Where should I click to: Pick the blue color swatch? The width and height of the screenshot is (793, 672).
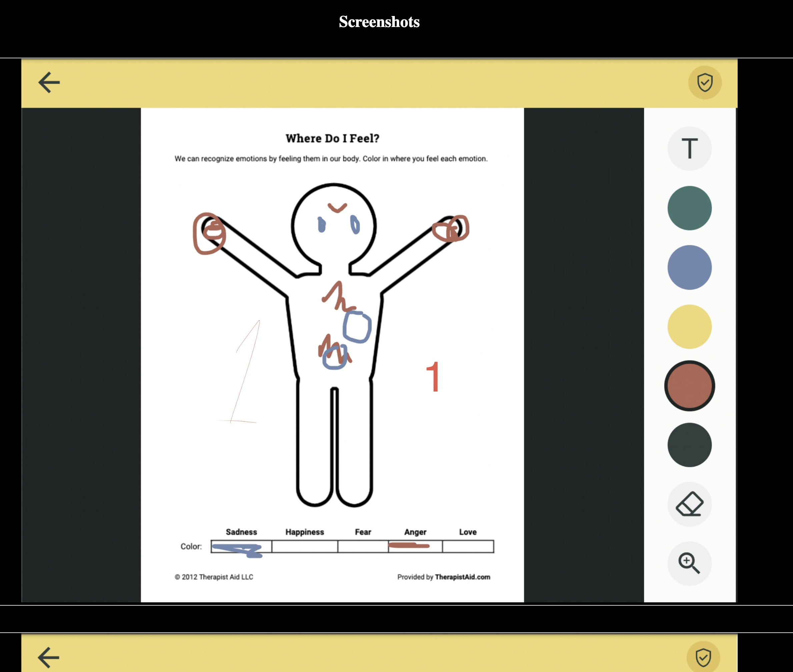pos(689,267)
